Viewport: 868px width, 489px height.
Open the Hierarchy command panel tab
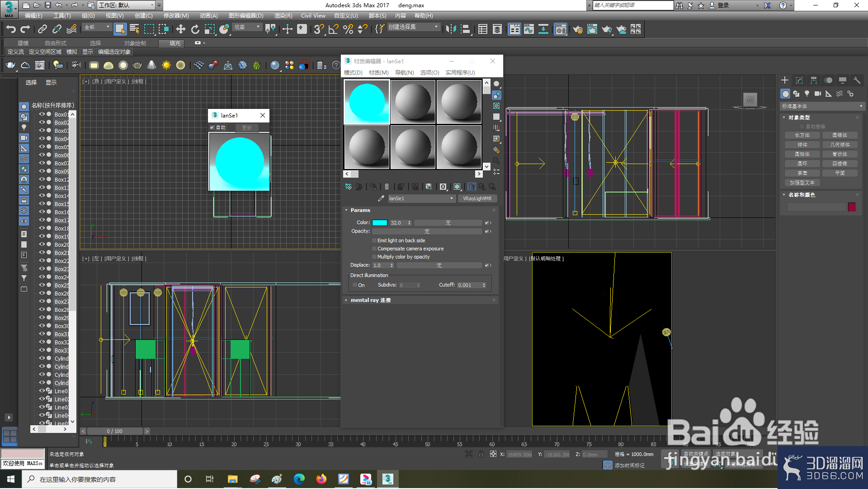click(x=814, y=80)
